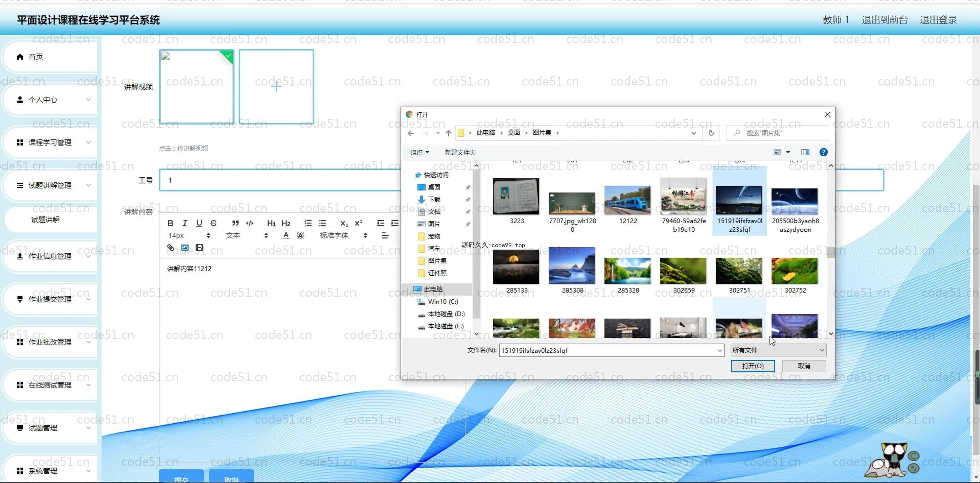Select 本地磁盘 (D:) drive
The image size is (980, 483).
click(446, 314)
